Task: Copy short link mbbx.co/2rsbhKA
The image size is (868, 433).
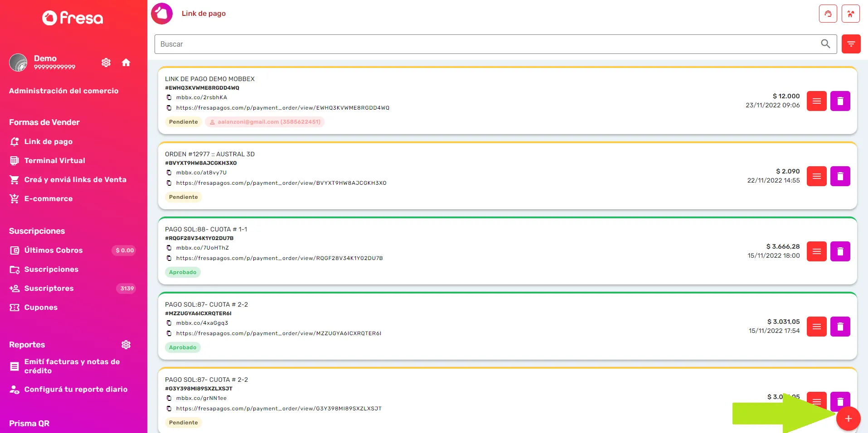Action: [x=169, y=97]
